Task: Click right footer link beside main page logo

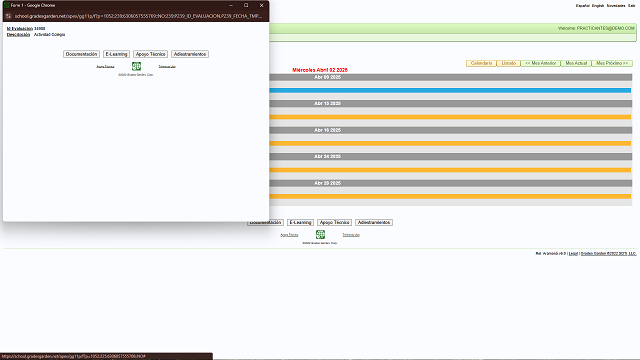Action: [x=351, y=235]
